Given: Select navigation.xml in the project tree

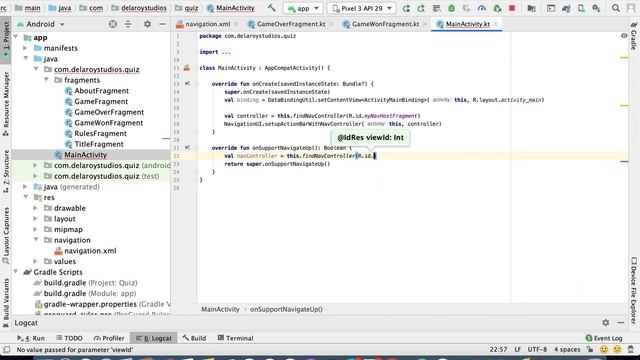Looking at the screenshot, I should (x=90, y=251).
